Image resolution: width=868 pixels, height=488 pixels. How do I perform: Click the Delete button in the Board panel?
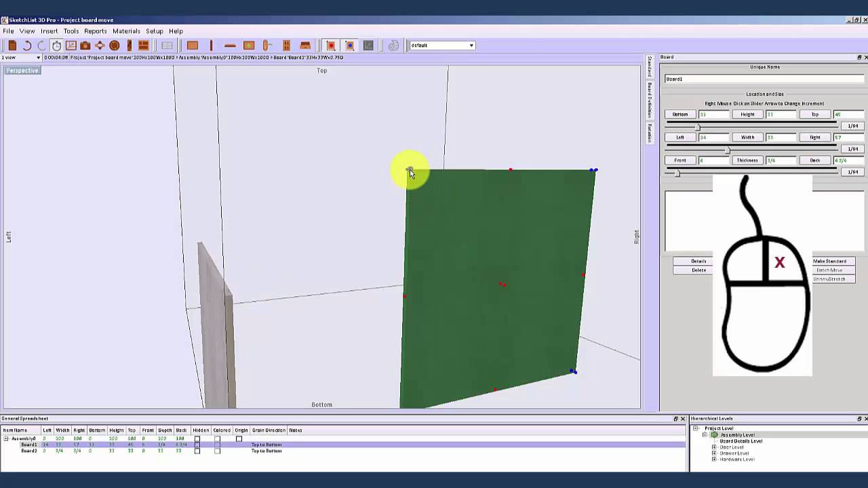click(699, 270)
